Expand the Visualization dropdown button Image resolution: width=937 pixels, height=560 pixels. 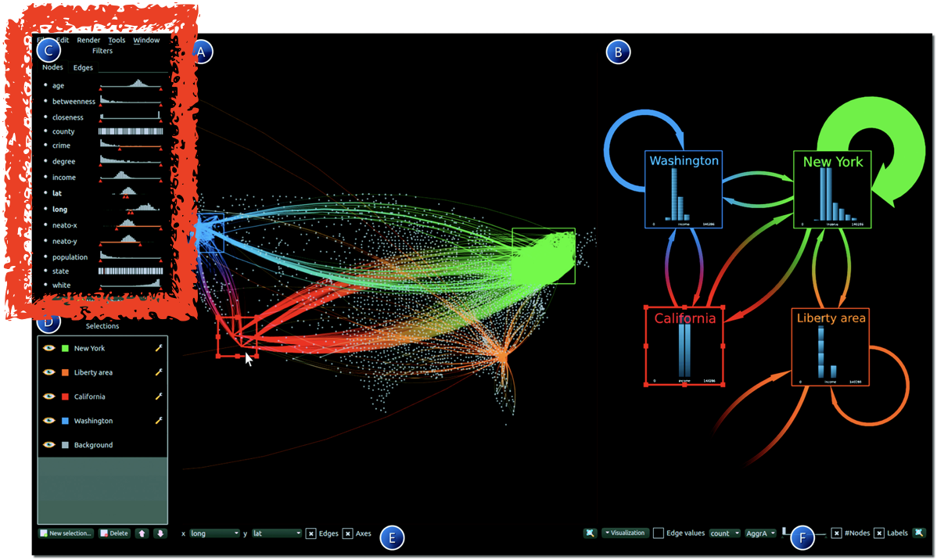pos(625,533)
